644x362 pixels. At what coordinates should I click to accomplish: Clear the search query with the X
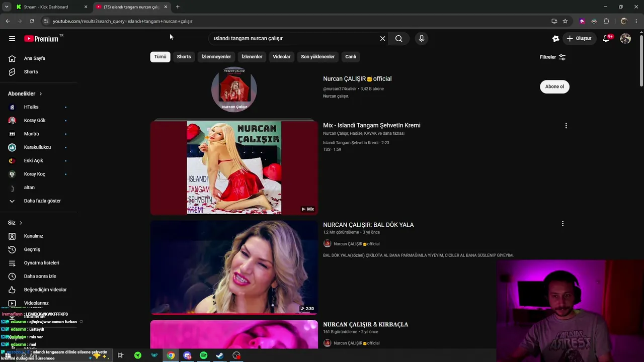click(382, 38)
